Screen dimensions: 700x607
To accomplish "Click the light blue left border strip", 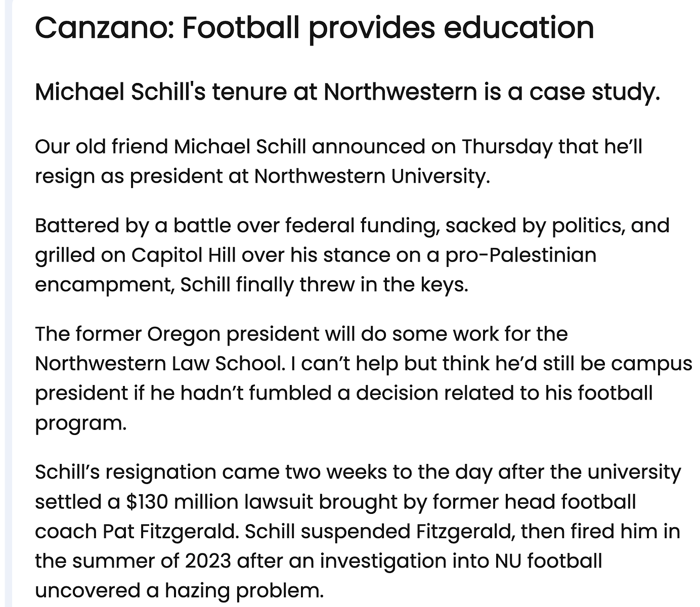I will click(8, 303).
